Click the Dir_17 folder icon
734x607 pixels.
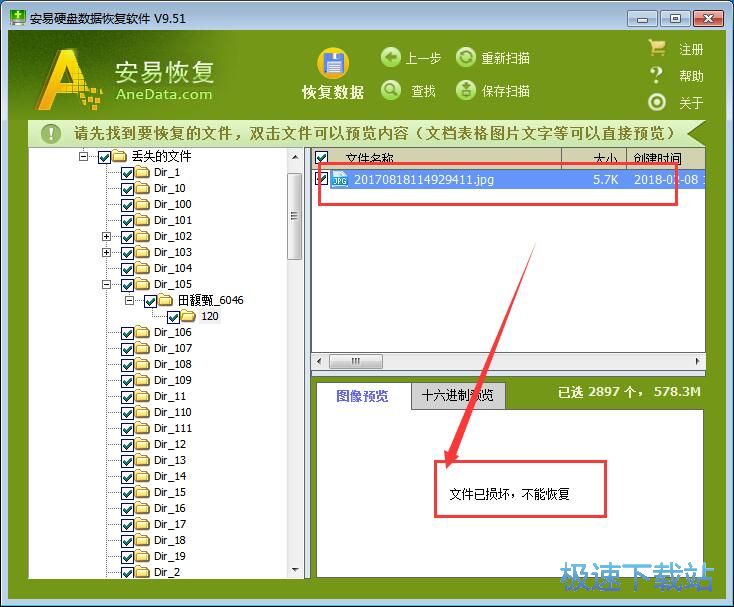point(142,524)
